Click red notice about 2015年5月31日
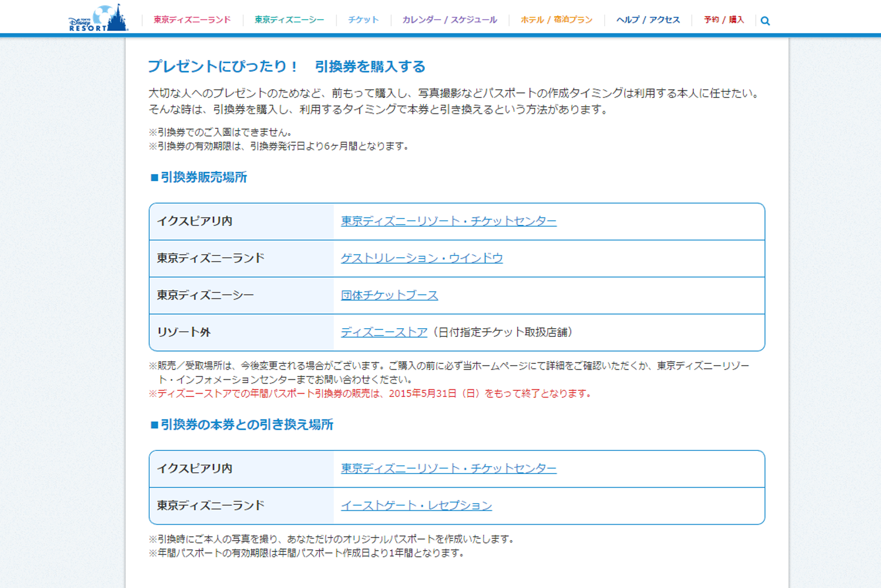The image size is (881, 588). [370, 394]
